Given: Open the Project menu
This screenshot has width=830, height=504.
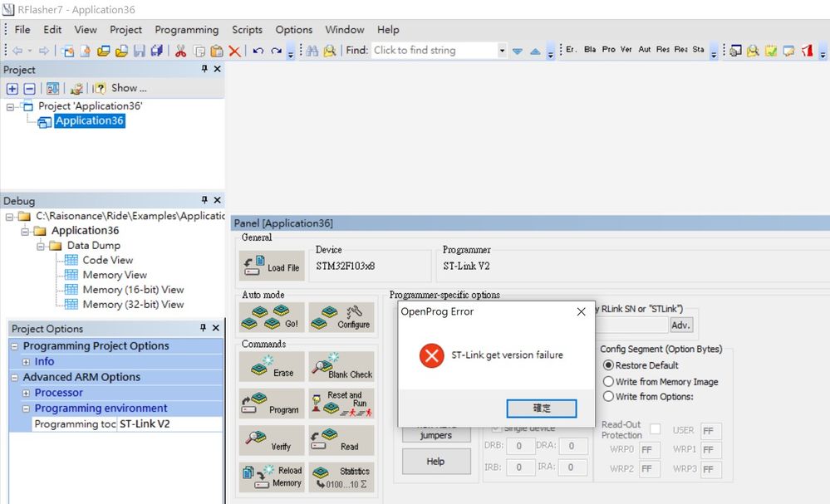Looking at the screenshot, I should [x=126, y=30].
